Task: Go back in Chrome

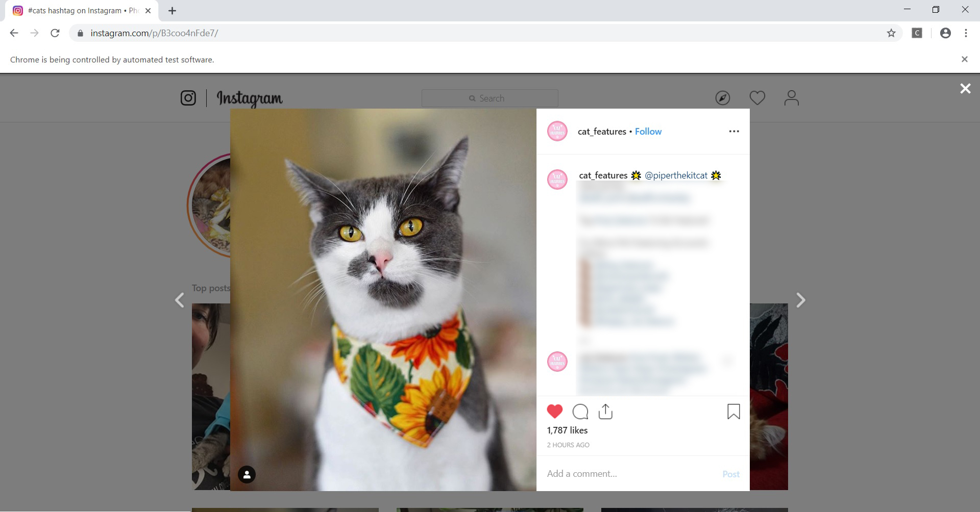Action: click(x=14, y=33)
